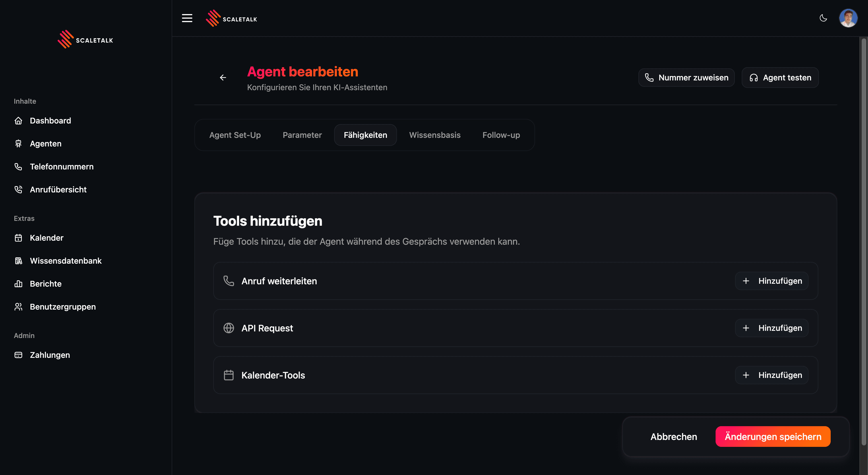Switch to the Follow-up tab
868x475 pixels.
tap(501, 135)
